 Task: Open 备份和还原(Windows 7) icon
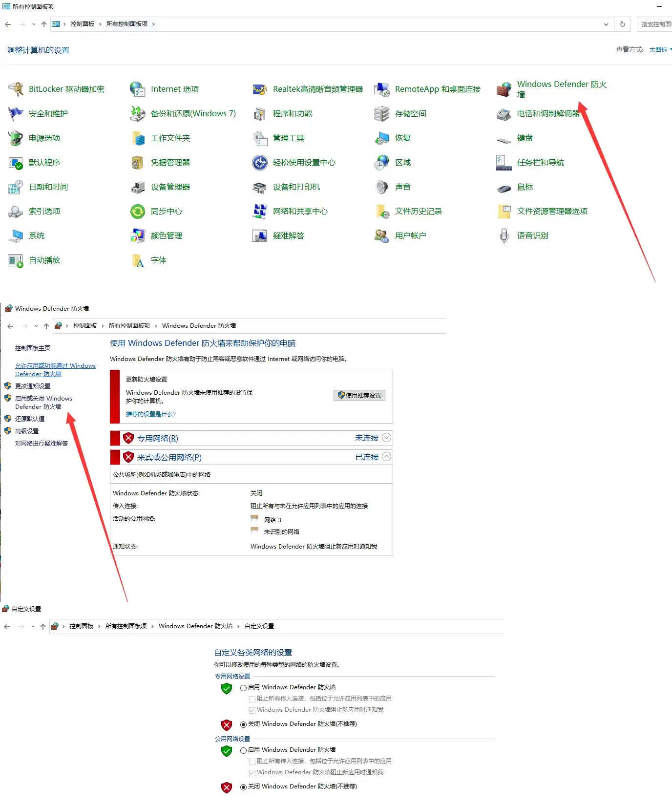point(138,114)
